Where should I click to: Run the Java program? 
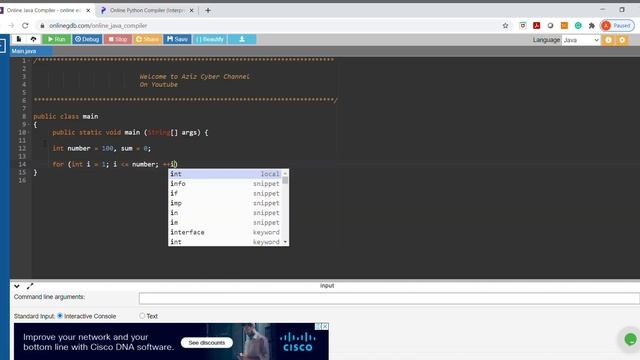tap(56, 39)
